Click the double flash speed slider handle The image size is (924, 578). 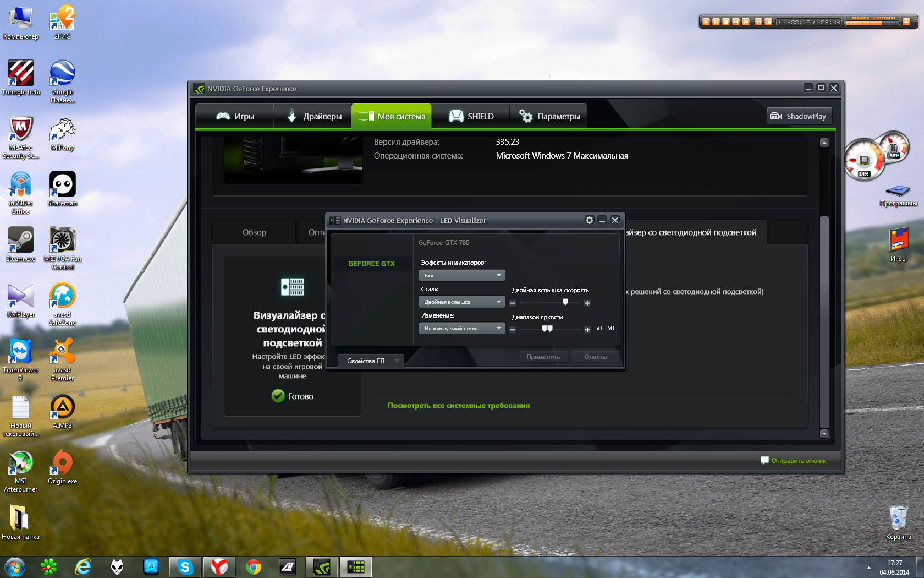click(565, 302)
